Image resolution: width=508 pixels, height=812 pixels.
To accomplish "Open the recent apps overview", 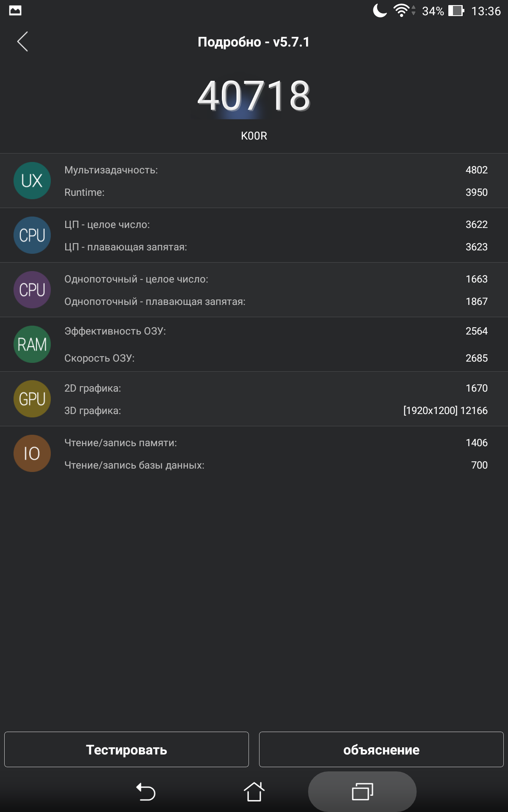I will click(x=362, y=791).
